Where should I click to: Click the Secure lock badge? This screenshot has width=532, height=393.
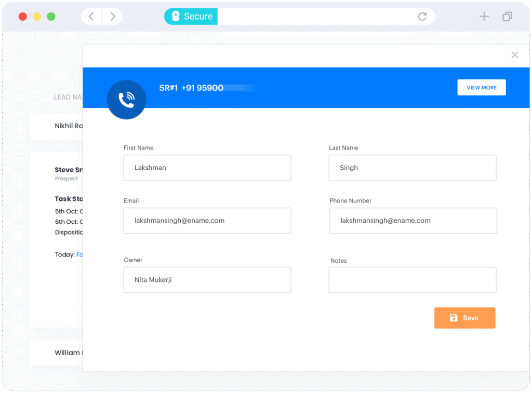190,16
